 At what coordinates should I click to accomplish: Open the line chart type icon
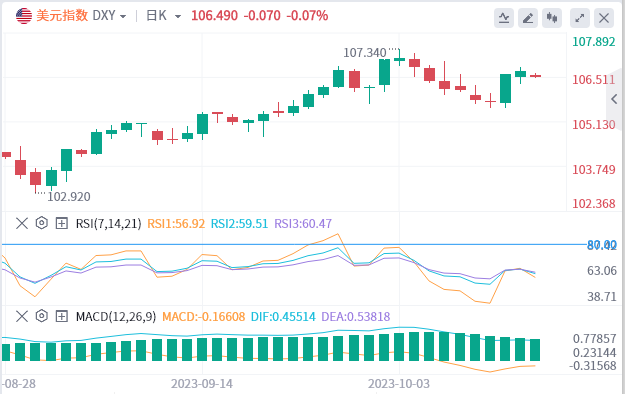click(504, 18)
